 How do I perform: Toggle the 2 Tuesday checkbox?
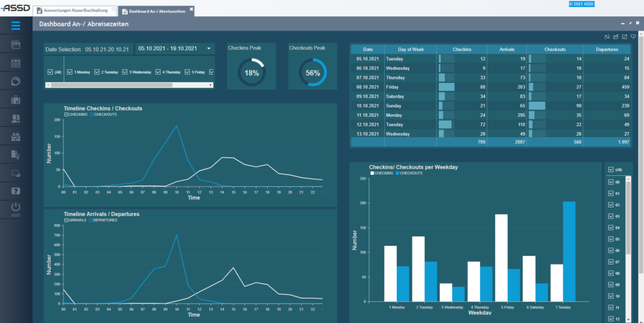coord(97,72)
